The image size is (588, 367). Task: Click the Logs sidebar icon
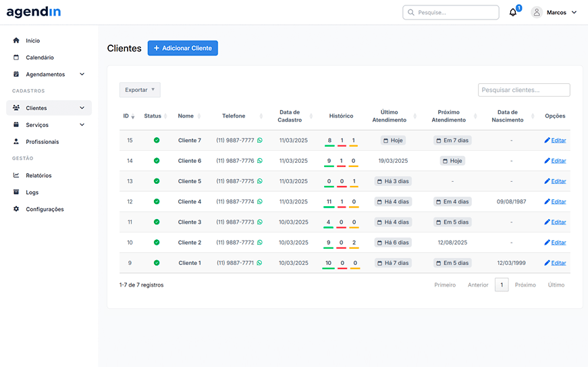pos(16,192)
